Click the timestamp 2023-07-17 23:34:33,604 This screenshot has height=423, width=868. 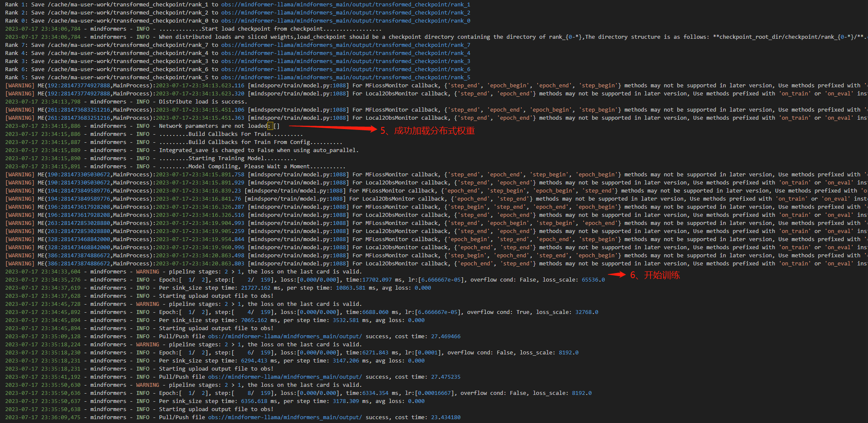coord(43,271)
